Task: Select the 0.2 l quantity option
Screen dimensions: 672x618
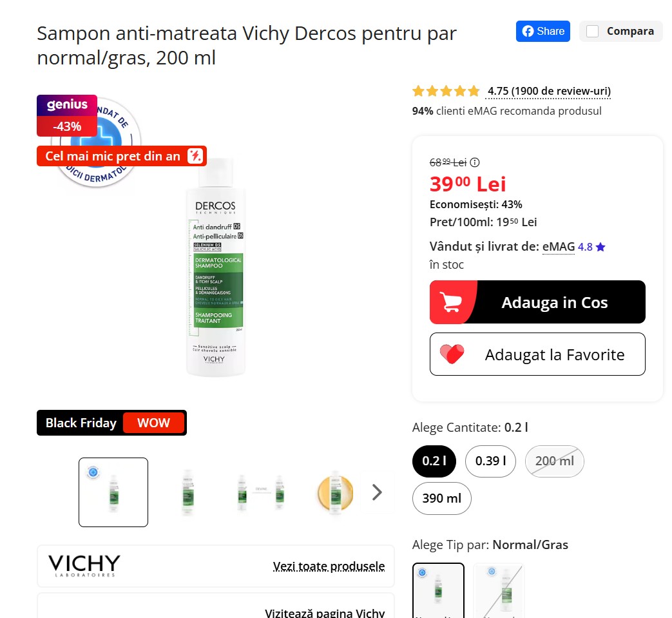Action: click(x=434, y=461)
